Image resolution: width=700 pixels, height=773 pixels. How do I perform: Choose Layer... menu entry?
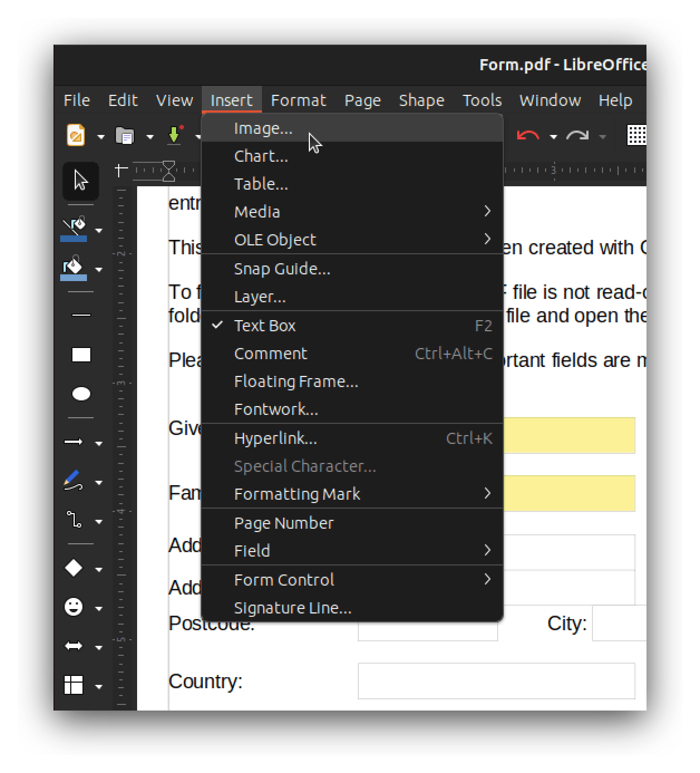[x=352, y=297]
